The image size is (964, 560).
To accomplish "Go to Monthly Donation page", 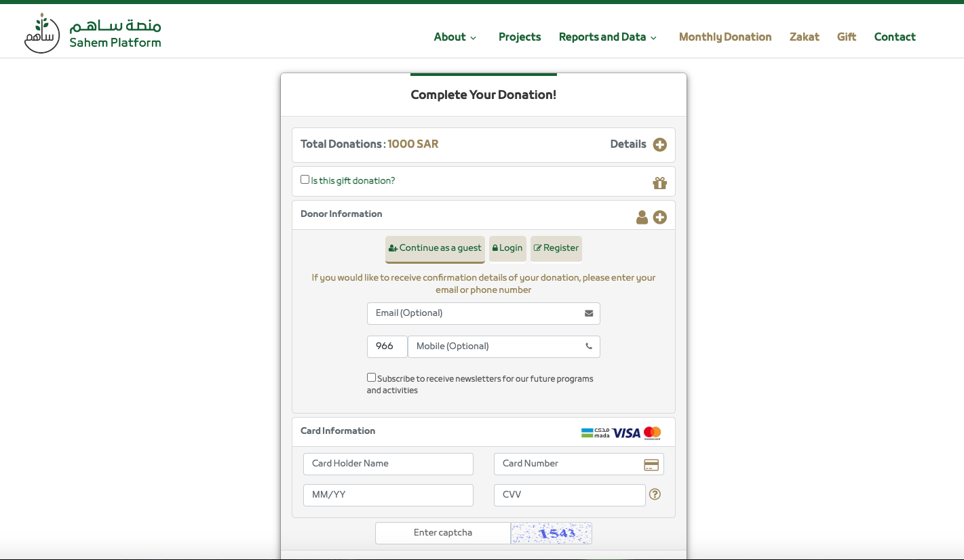I will [x=725, y=37].
